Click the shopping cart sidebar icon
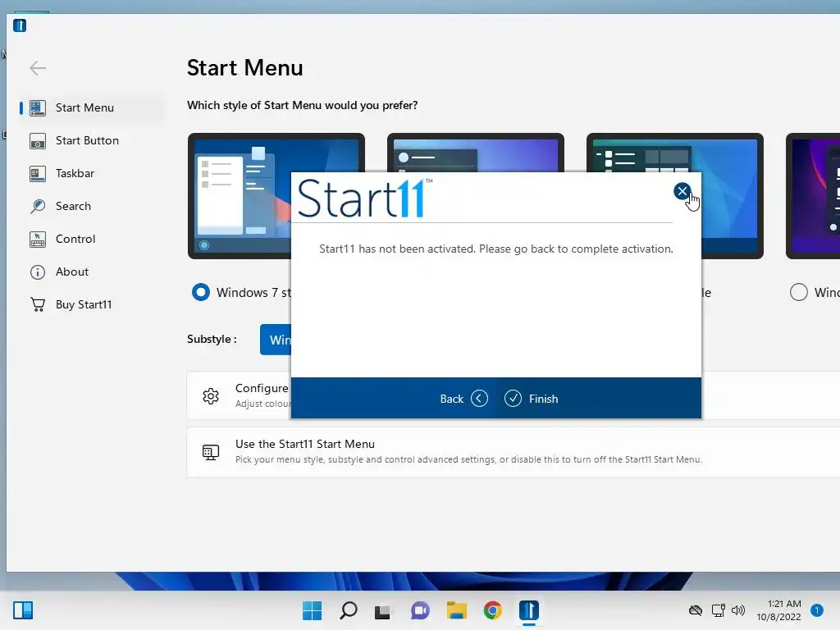 tap(38, 304)
